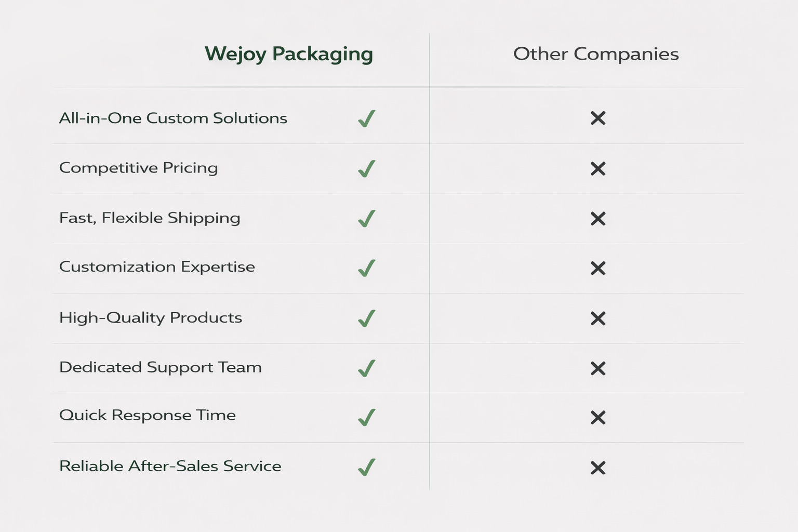798x532 pixels.
Task: Select the checkmark next to Fast, Flexible Shipping
Action: [367, 219]
